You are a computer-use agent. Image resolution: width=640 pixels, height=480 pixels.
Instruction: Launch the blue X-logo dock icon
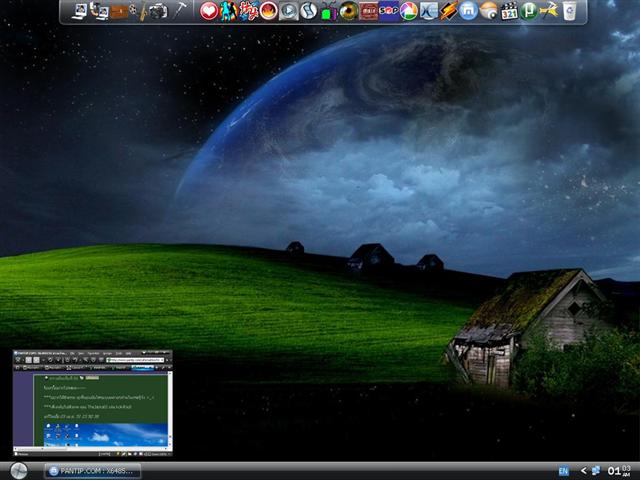click(429, 11)
